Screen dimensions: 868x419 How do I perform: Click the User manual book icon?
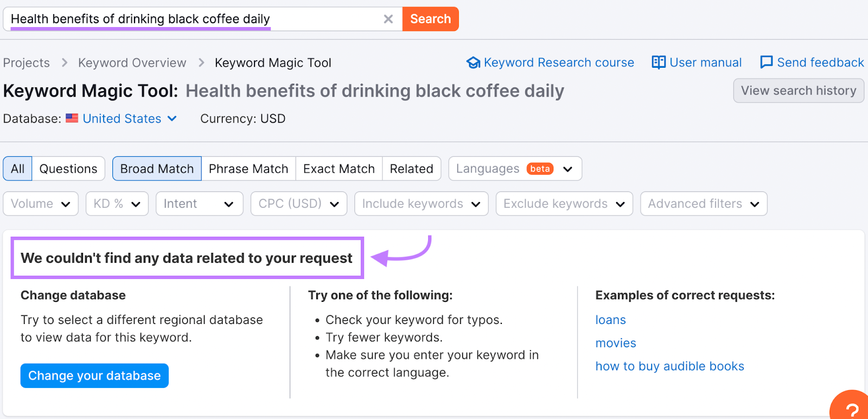[659, 62]
